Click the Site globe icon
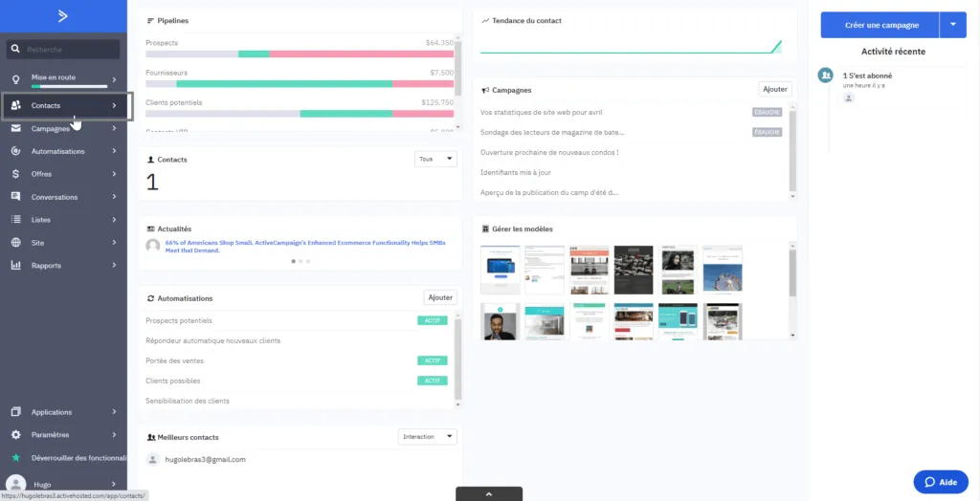The width and height of the screenshot is (980, 501). click(x=15, y=243)
